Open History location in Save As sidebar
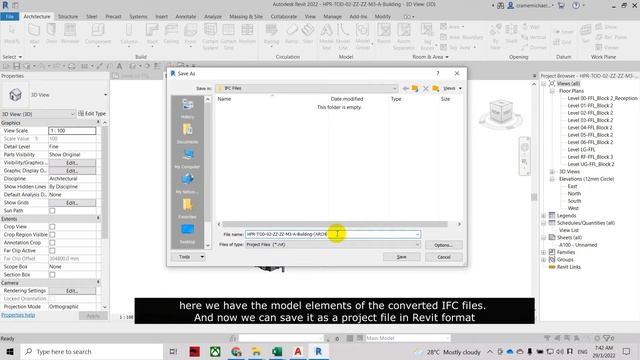The image size is (640, 360). click(x=187, y=109)
